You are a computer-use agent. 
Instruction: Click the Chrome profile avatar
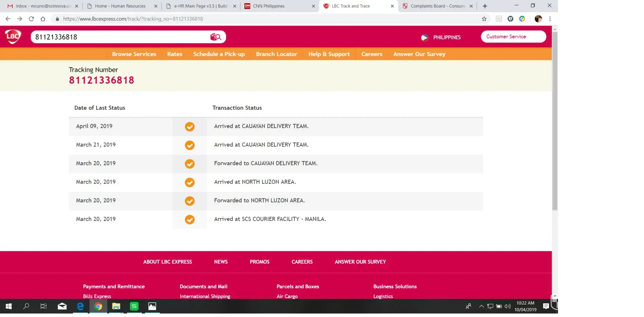click(538, 19)
